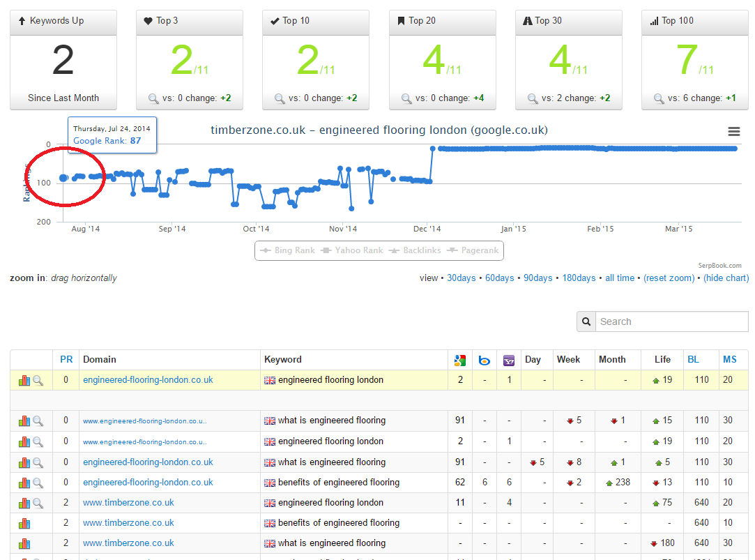This screenshot has height=560, width=755.
Task: Click the magnifier icon in the Top 3 card
Action: click(x=153, y=98)
